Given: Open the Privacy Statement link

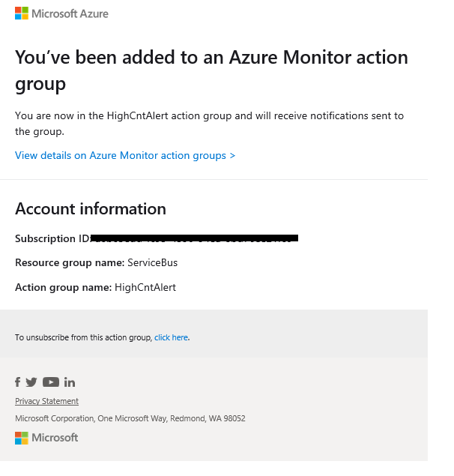Looking at the screenshot, I should [46, 401].
